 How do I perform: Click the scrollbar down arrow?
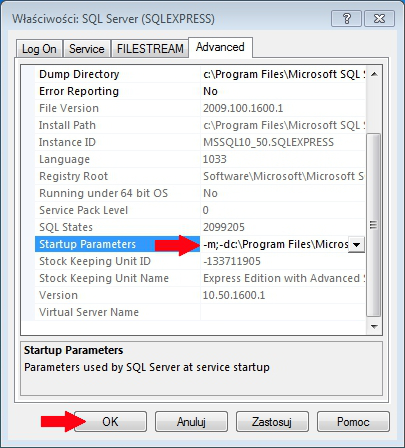[374, 326]
